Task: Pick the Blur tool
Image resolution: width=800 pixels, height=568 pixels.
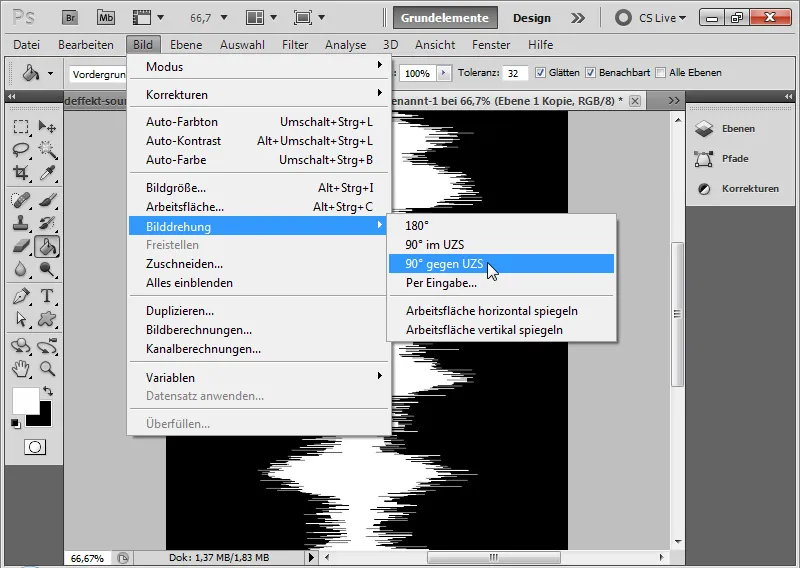Action: tap(21, 269)
